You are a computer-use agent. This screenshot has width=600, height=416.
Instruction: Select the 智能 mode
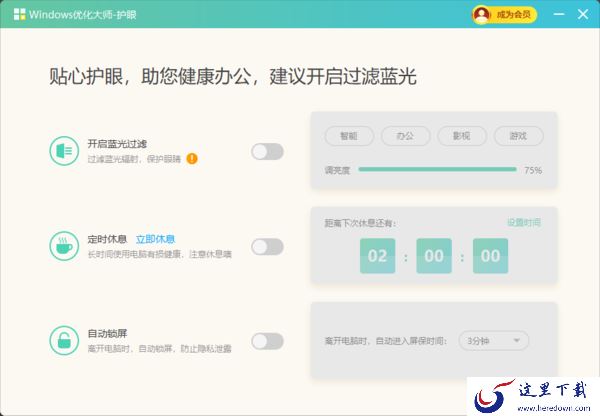click(349, 136)
